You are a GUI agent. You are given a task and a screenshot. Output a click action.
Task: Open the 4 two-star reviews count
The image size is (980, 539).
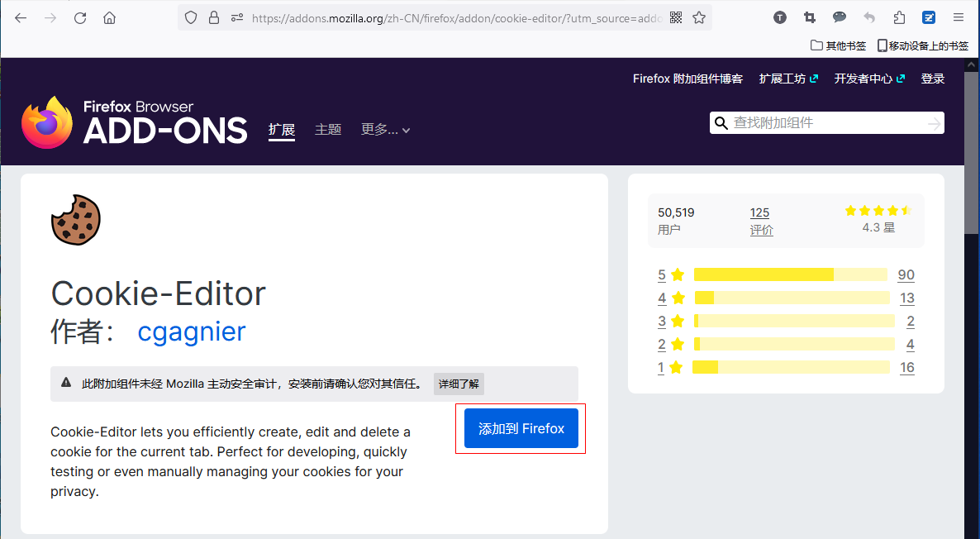pos(910,345)
